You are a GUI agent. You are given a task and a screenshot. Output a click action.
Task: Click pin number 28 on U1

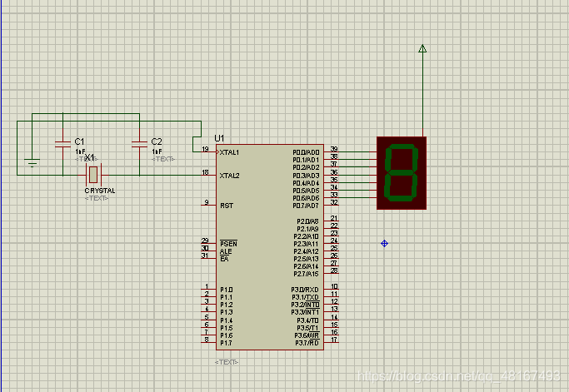point(334,270)
